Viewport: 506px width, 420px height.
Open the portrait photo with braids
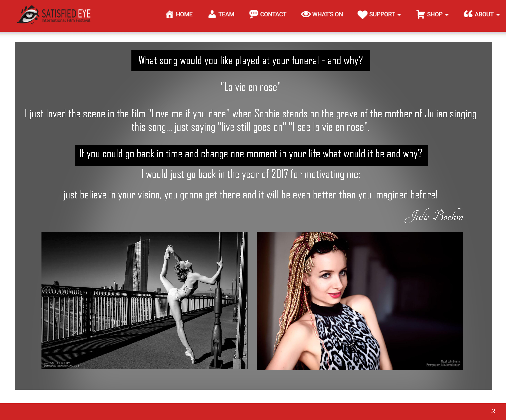360,301
